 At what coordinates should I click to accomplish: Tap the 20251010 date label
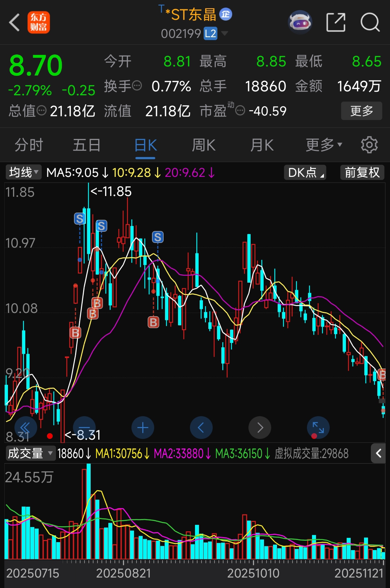pos(253,573)
